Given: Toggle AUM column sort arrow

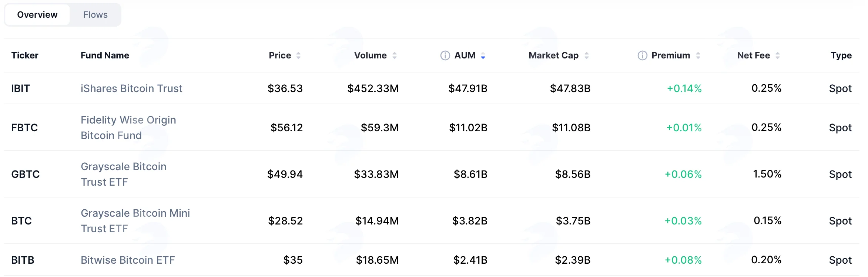Looking at the screenshot, I should tap(483, 55).
